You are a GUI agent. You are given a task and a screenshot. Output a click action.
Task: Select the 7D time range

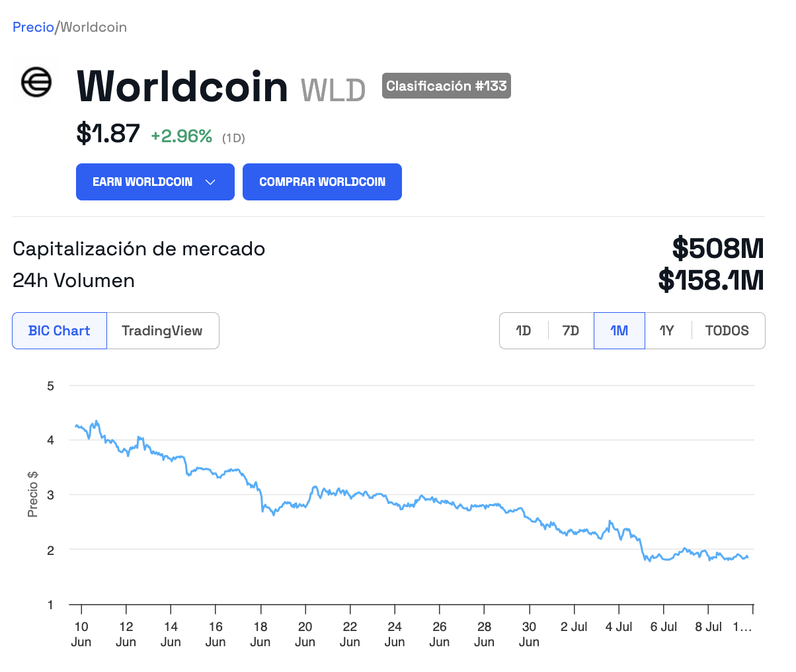click(571, 331)
